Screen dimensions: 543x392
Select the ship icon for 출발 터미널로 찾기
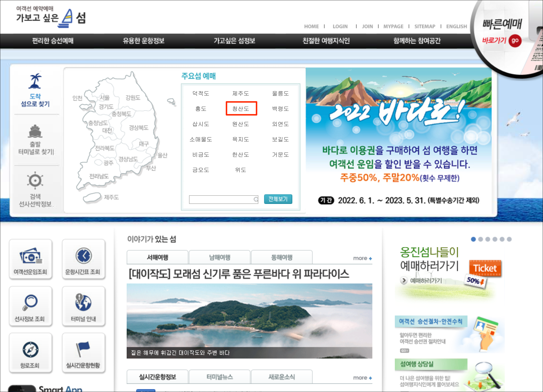coord(35,131)
